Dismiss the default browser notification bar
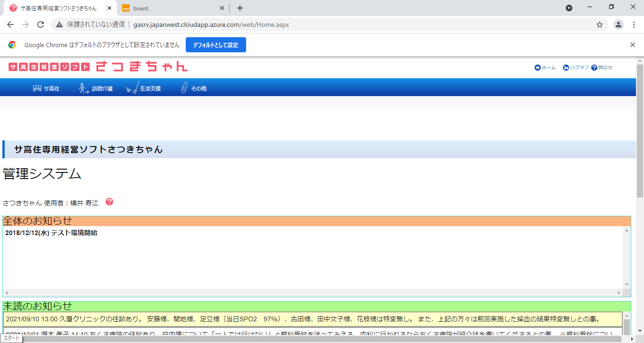The height and width of the screenshot is (343, 644). click(633, 45)
